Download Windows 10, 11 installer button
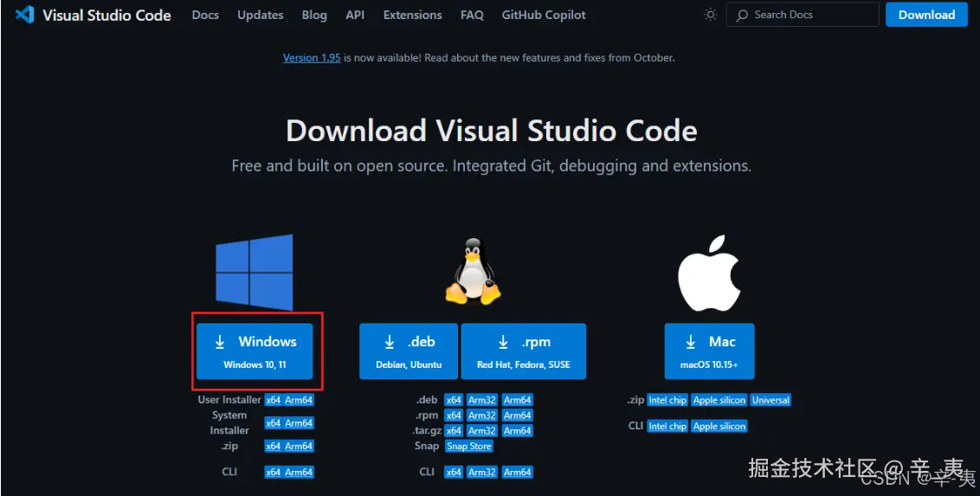 pos(255,351)
